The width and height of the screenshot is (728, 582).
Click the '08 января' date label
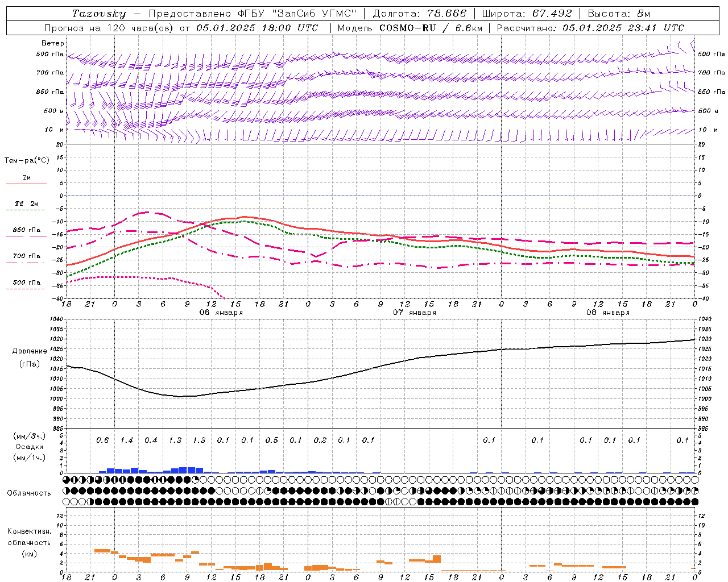click(x=608, y=313)
